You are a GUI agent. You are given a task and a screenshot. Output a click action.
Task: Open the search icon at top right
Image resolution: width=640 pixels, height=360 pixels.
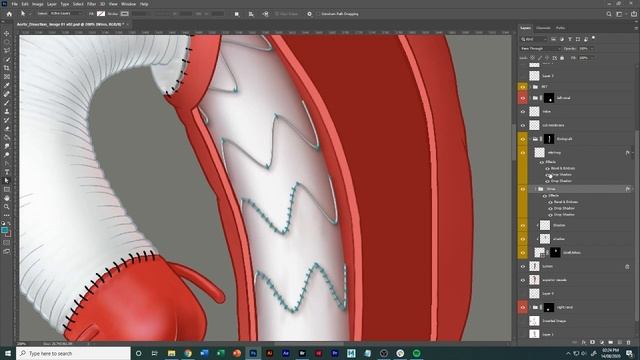click(x=609, y=14)
